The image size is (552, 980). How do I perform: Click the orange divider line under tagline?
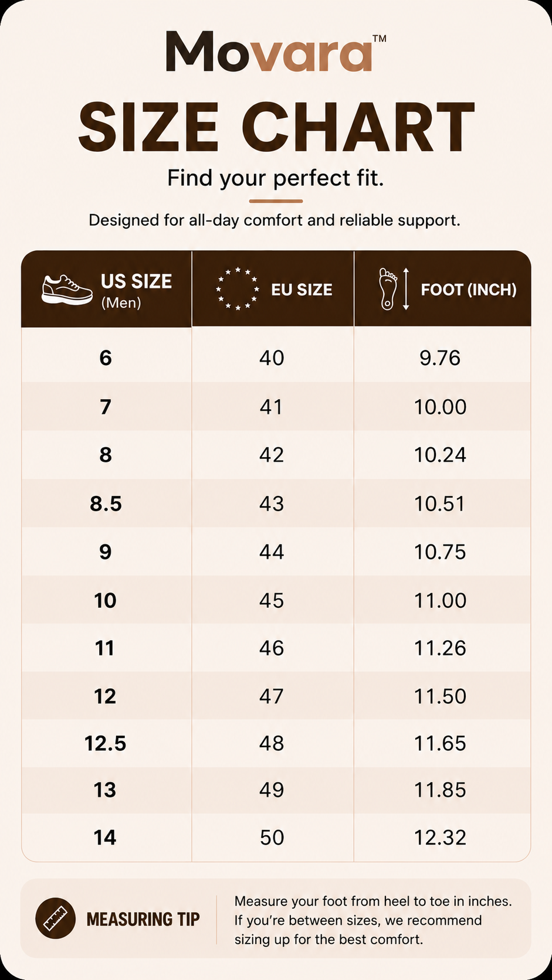[276, 201]
